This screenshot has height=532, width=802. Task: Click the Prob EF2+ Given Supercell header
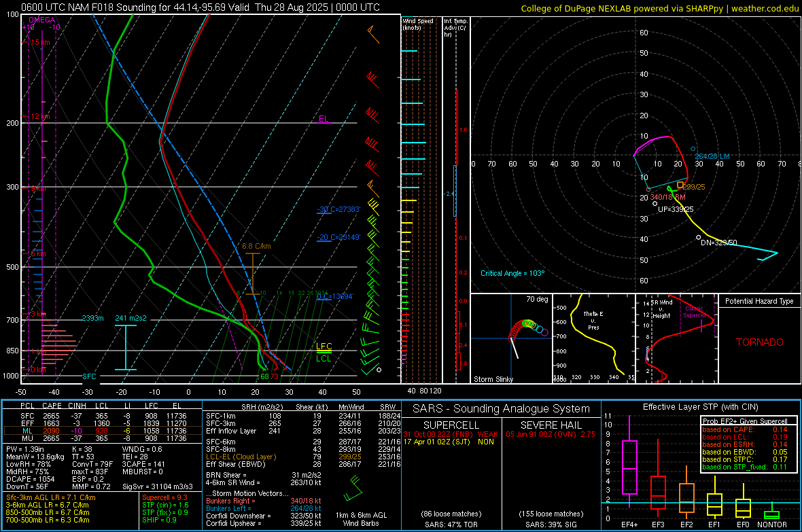point(745,421)
